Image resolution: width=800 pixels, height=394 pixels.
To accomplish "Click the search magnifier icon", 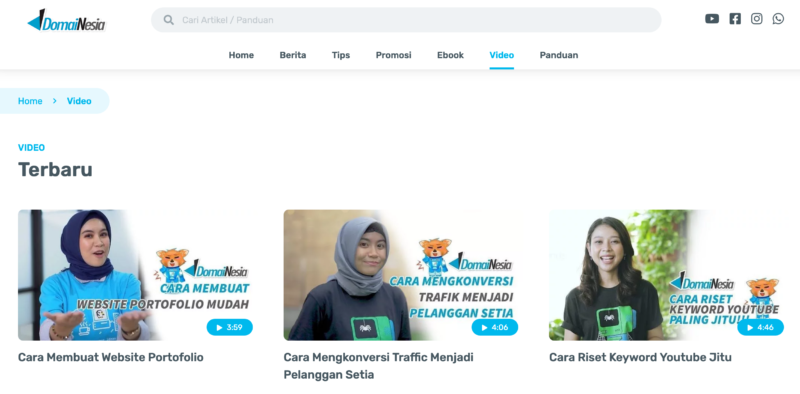I will point(168,20).
